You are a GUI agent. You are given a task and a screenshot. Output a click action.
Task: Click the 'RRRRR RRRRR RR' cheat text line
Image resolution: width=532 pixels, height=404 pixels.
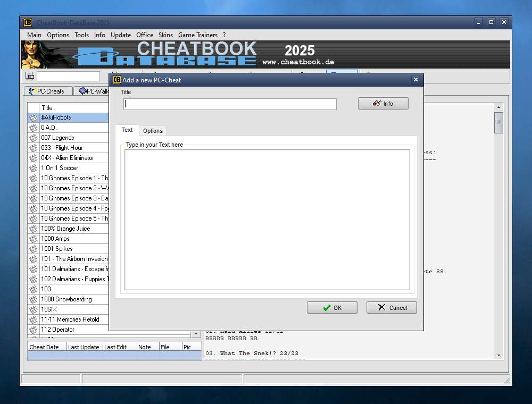(231, 338)
